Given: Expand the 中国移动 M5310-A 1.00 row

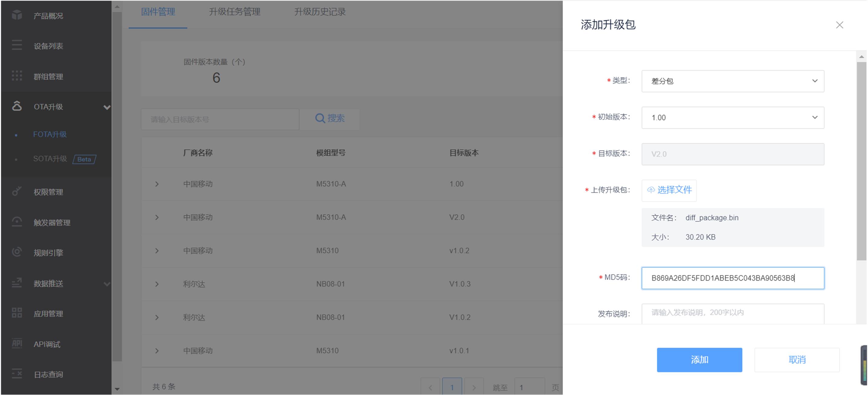Looking at the screenshot, I should (x=157, y=184).
